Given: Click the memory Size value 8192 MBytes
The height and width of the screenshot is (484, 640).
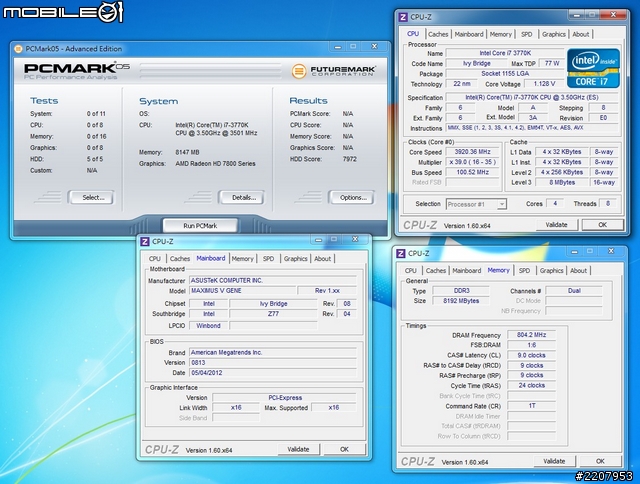Looking at the screenshot, I should (461, 301).
